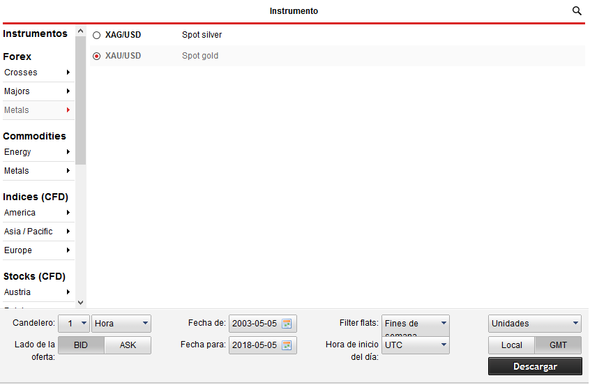The width and height of the screenshot is (590, 385).
Task: Click the Spot silver description text
Action: coord(202,35)
